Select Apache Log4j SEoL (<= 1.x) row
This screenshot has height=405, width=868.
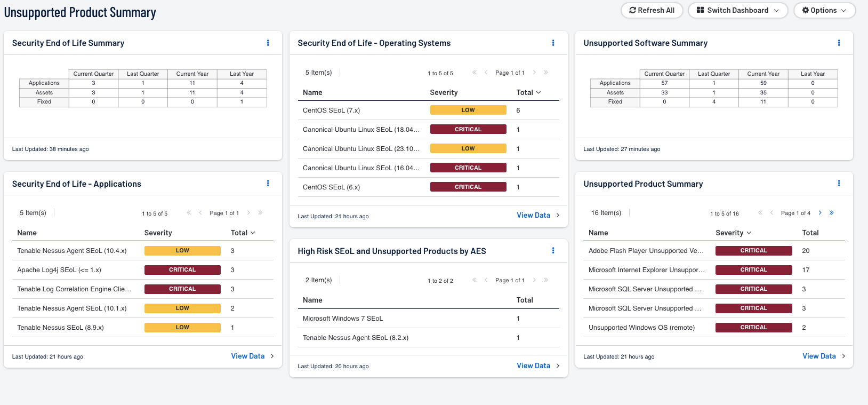tap(143, 270)
